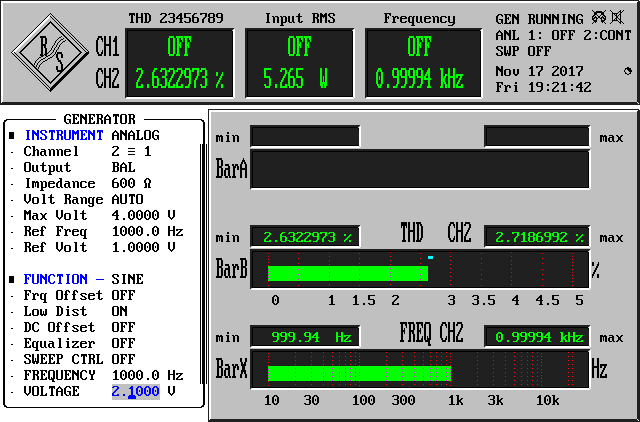This screenshot has width=640, height=422.
Task: Toggle the Equalizer OFF setting
Action: [123, 343]
